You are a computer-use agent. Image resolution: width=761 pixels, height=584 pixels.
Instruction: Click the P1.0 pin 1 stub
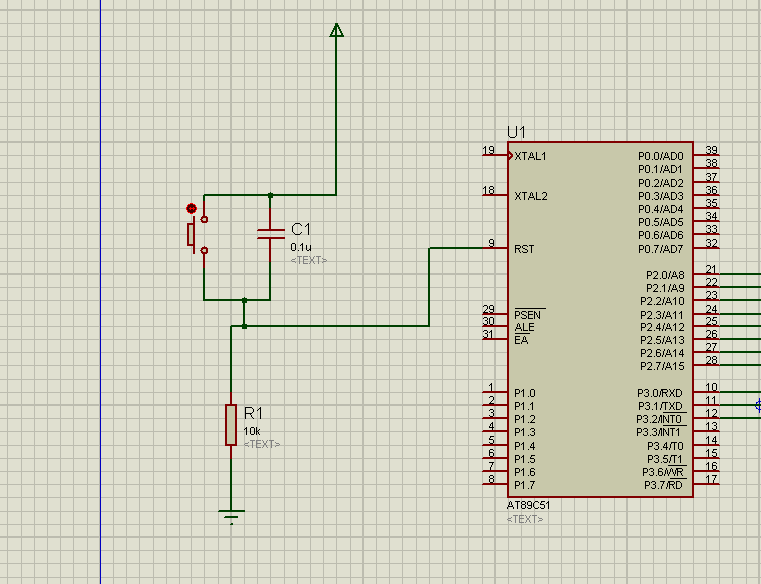click(495, 391)
